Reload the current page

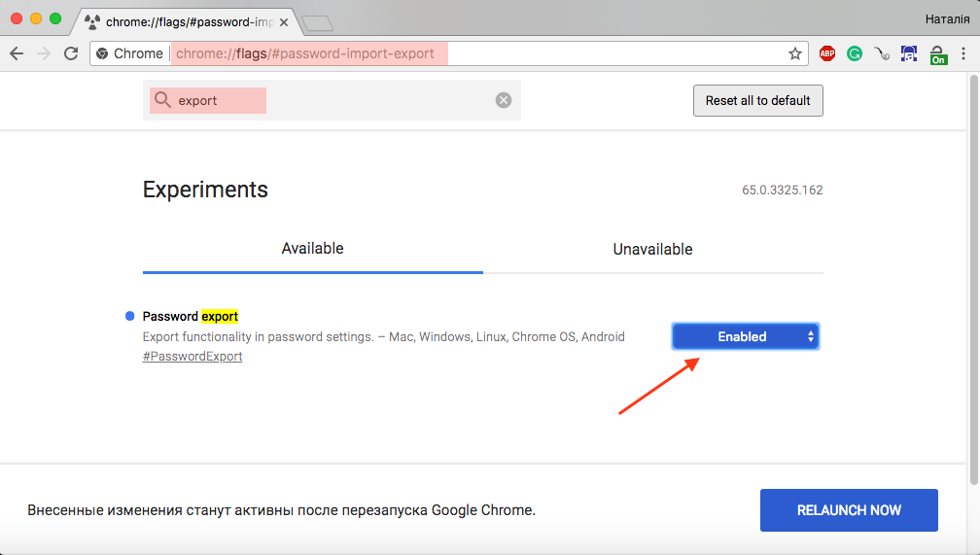[70, 53]
